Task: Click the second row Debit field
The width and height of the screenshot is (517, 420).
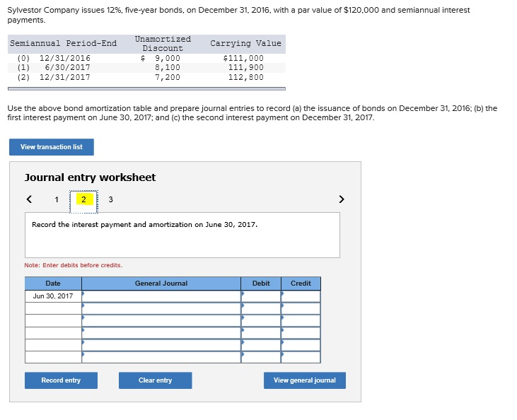Action: click(261, 308)
